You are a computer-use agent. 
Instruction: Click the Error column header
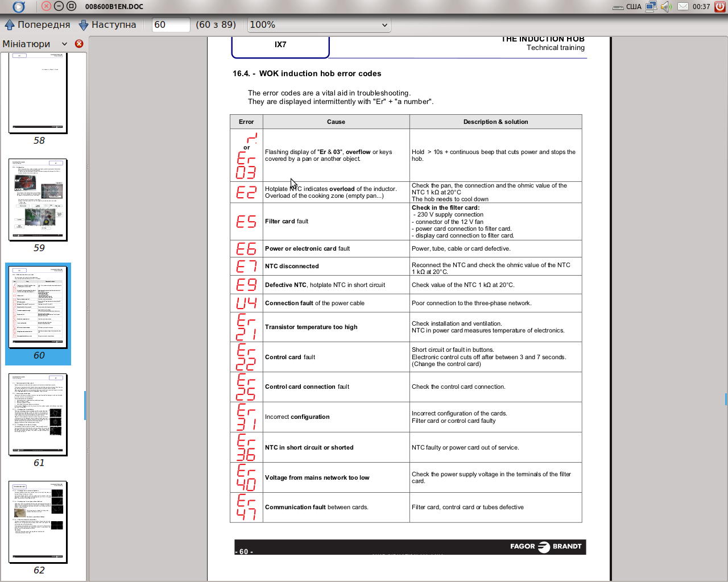[246, 122]
